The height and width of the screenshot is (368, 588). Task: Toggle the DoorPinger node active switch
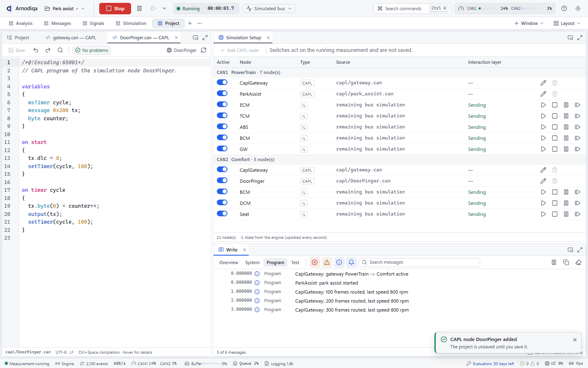tap(222, 181)
